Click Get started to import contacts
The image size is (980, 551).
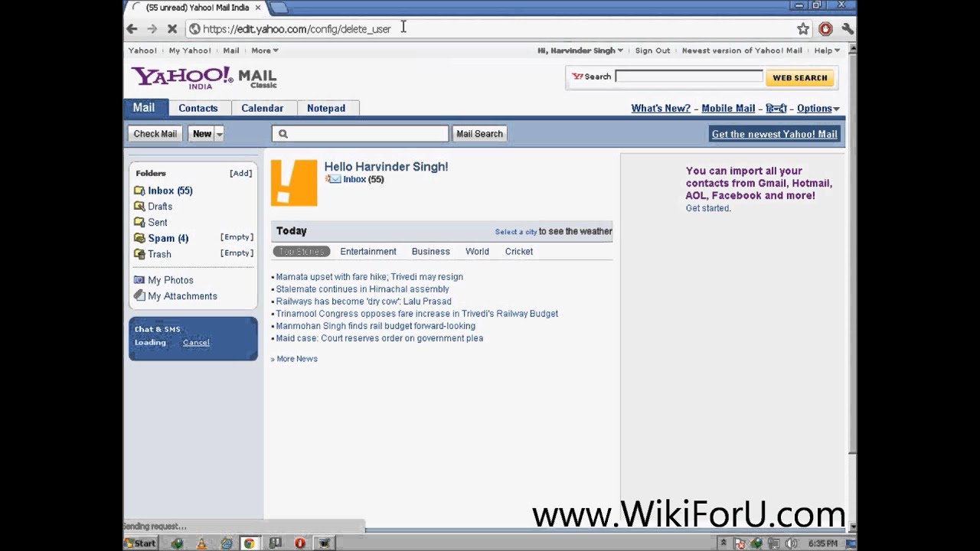point(707,208)
